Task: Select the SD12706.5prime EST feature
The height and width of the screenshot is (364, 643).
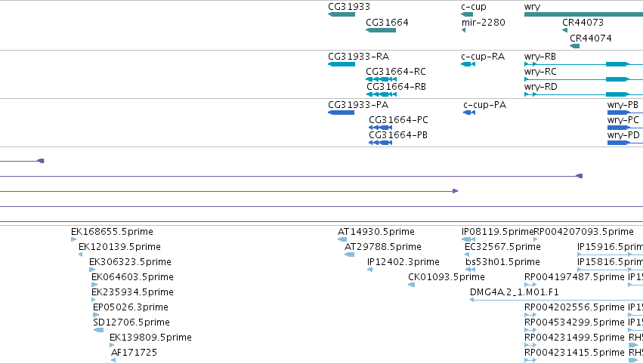Action: (98, 330)
